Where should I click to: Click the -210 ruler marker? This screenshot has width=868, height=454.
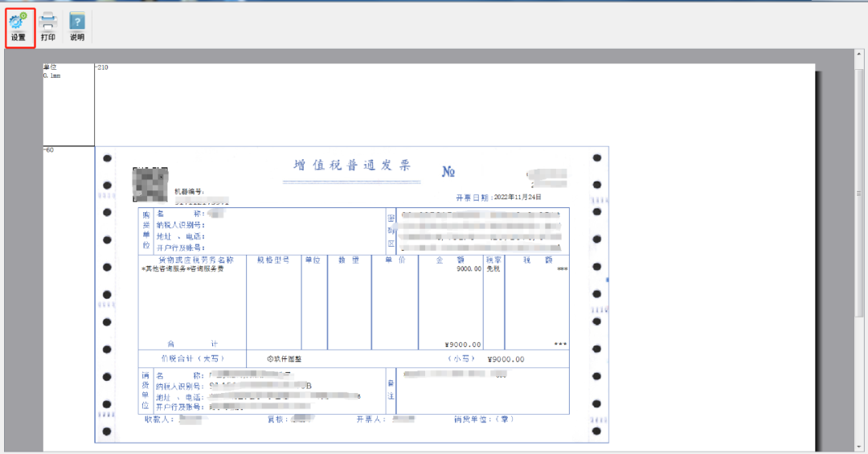coord(102,67)
